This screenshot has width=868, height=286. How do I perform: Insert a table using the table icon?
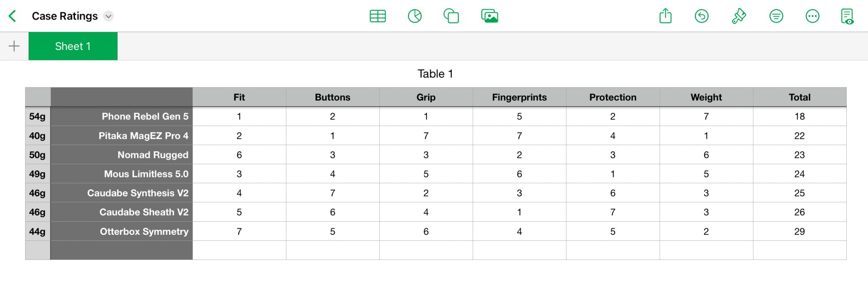point(378,16)
